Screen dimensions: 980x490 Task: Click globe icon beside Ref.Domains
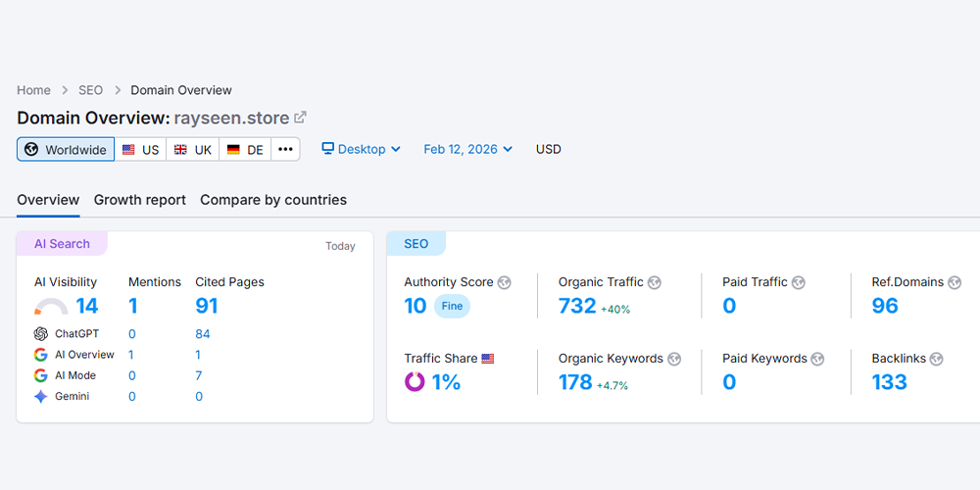pyautogui.click(x=955, y=282)
